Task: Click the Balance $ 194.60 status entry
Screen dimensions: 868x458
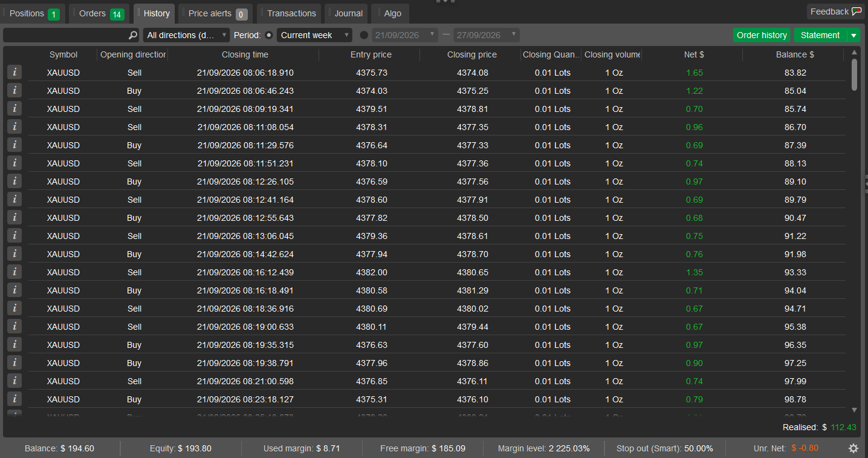Action: [59, 448]
